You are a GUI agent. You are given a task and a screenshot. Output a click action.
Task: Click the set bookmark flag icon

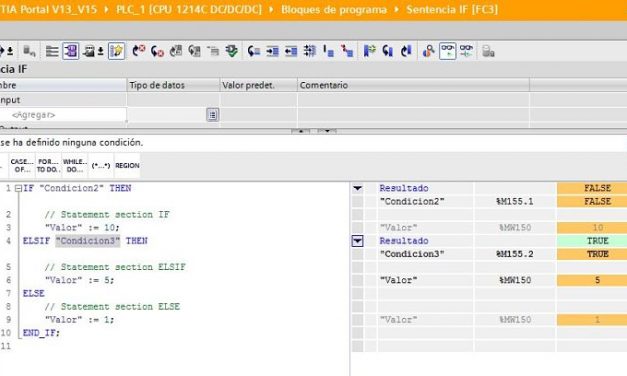click(369, 51)
